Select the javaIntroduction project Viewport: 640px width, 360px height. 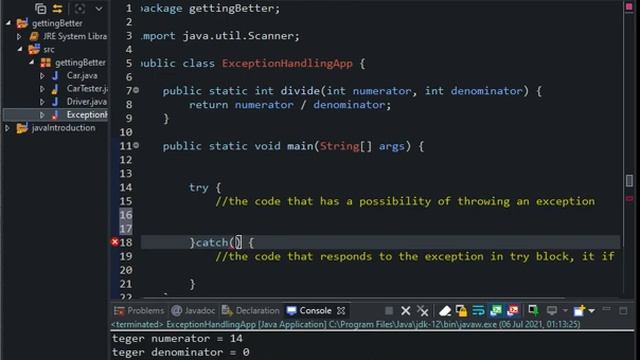point(63,128)
